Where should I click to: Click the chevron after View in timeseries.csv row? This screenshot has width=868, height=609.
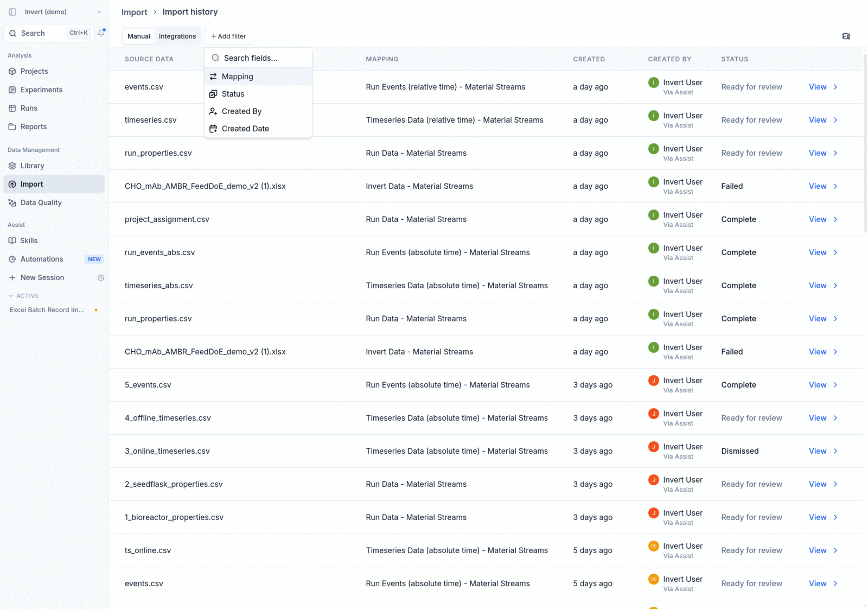click(x=835, y=120)
